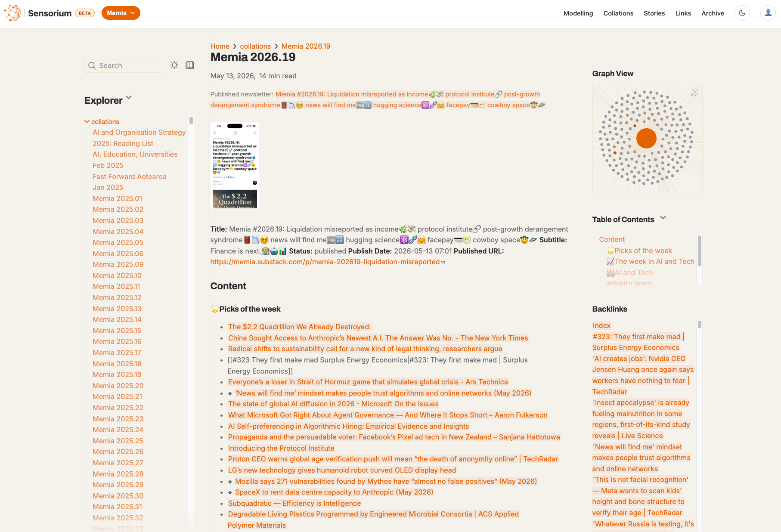Open the user profile avatar icon

(x=768, y=13)
